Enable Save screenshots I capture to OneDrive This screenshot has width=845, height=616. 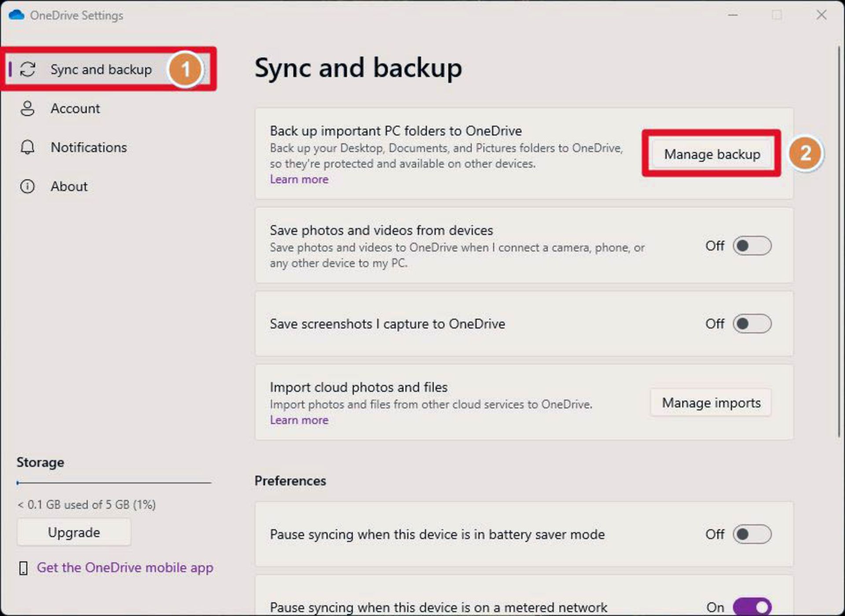coord(752,324)
